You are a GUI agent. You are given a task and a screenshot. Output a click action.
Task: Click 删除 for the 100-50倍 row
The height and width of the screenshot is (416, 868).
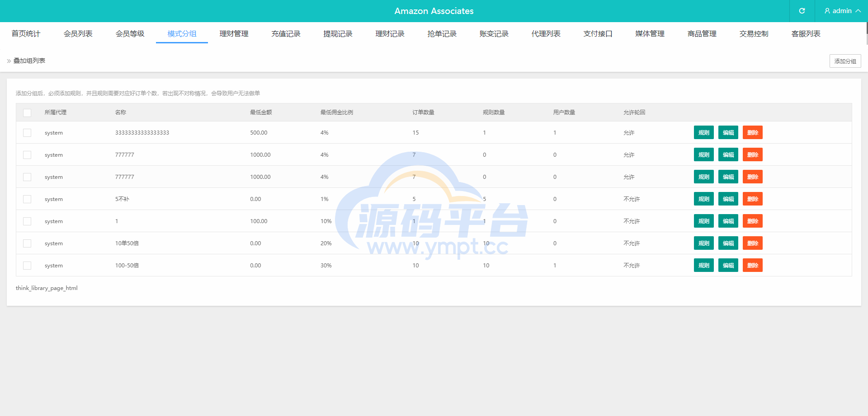click(753, 265)
